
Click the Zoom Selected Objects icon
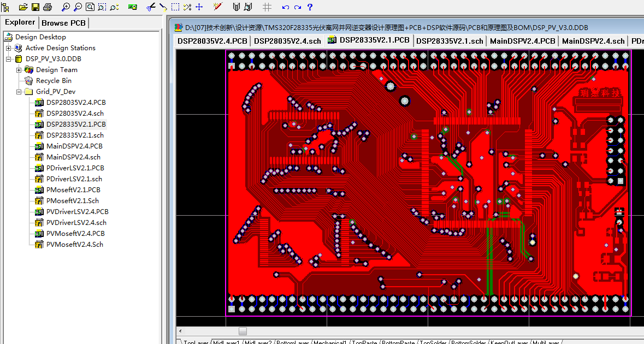pyautogui.click(x=114, y=7)
